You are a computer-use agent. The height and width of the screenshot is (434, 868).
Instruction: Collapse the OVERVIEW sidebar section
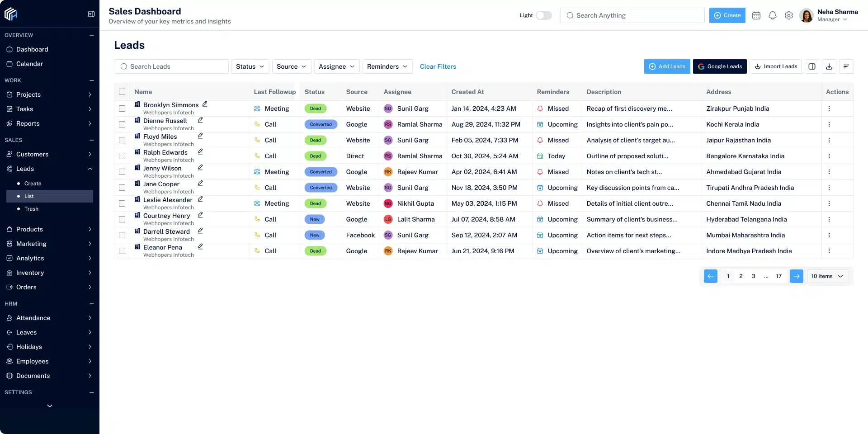92,35
